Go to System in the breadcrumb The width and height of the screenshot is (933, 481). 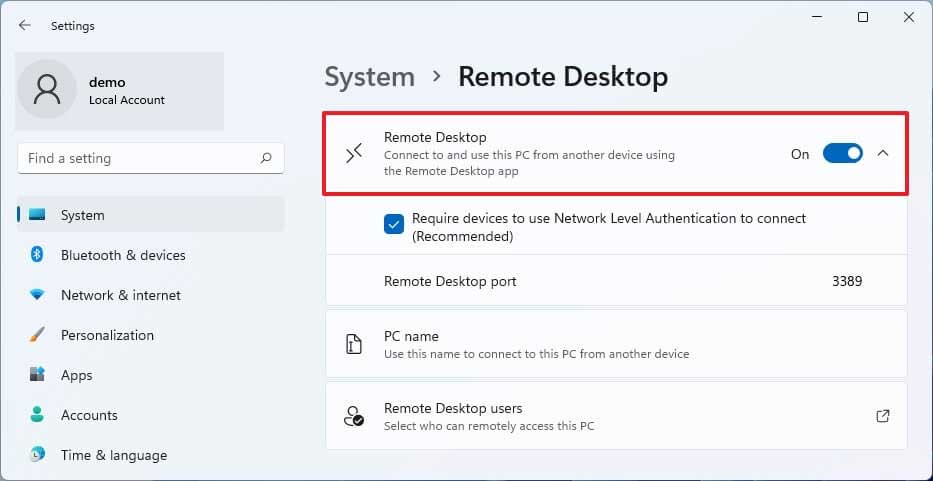(370, 77)
